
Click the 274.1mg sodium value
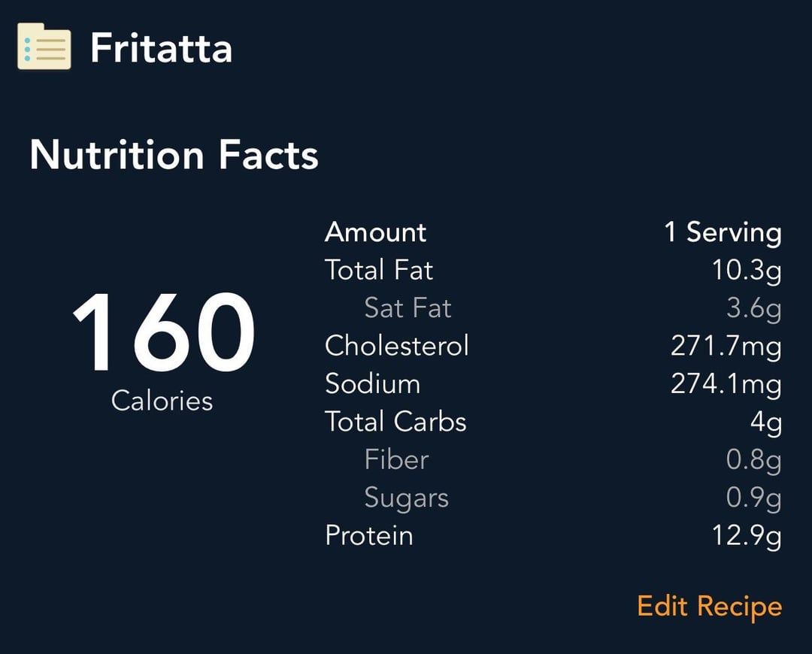(726, 385)
